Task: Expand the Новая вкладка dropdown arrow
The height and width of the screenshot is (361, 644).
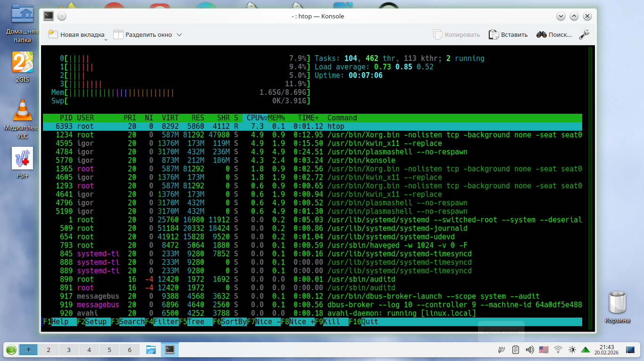Action: pyautogui.click(x=106, y=40)
